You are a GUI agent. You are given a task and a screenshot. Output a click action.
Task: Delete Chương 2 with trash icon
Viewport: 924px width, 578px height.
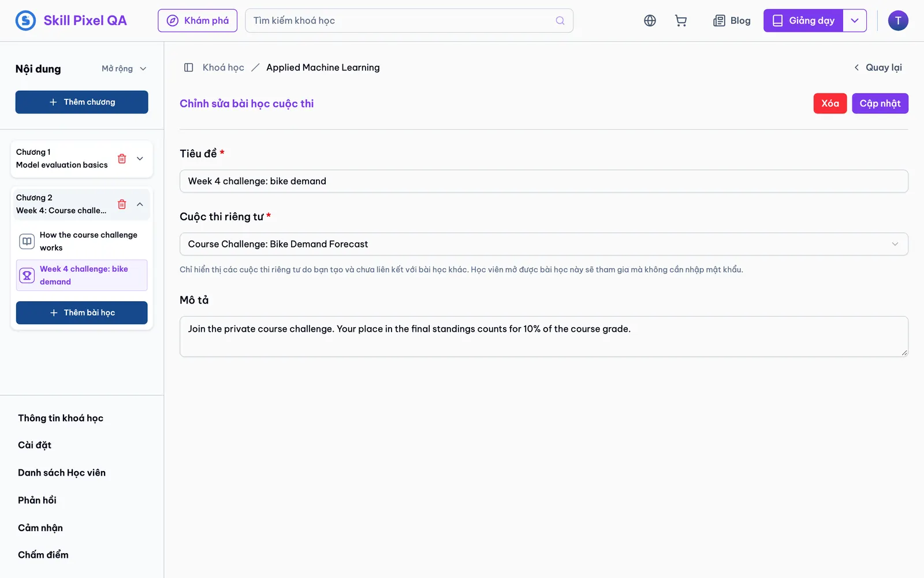[122, 204]
